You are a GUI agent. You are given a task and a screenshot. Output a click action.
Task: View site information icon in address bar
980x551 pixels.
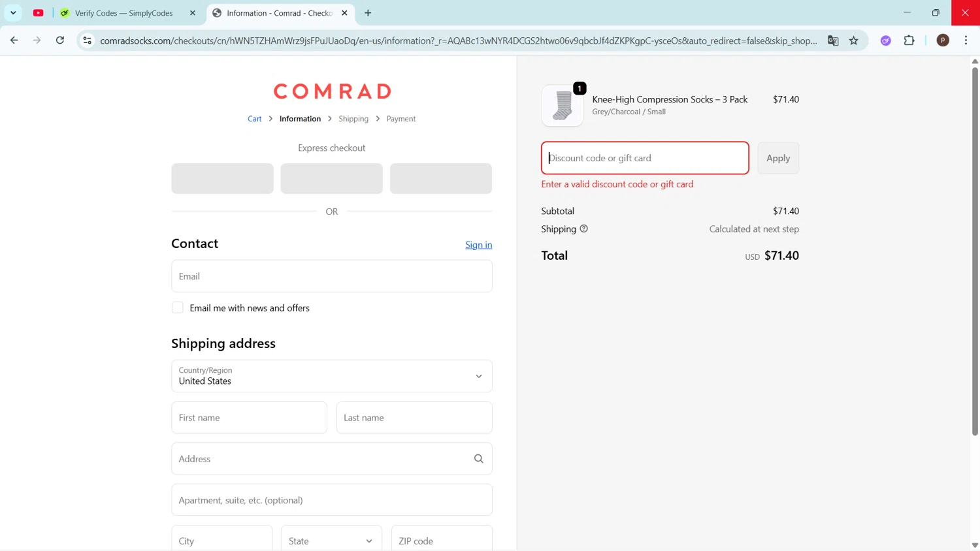click(x=87, y=40)
